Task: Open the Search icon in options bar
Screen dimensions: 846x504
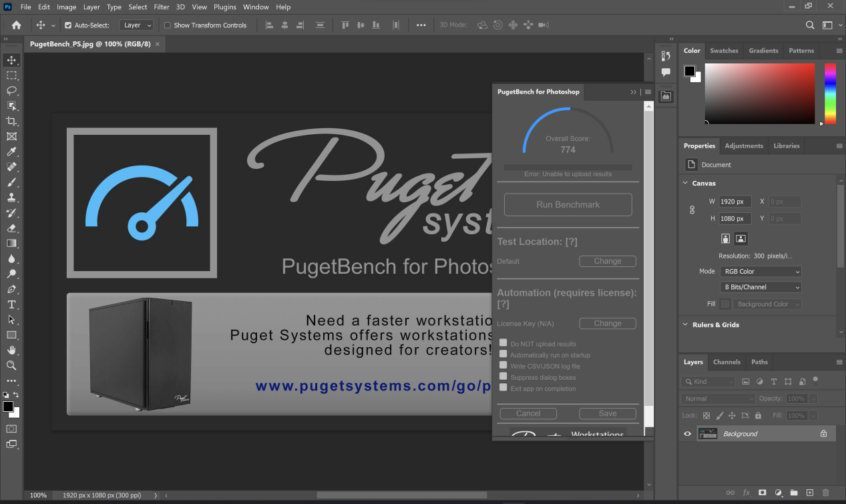Action: [810, 25]
